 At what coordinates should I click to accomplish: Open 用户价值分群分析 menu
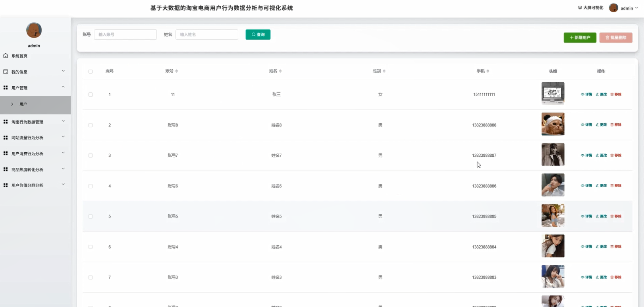point(27,186)
